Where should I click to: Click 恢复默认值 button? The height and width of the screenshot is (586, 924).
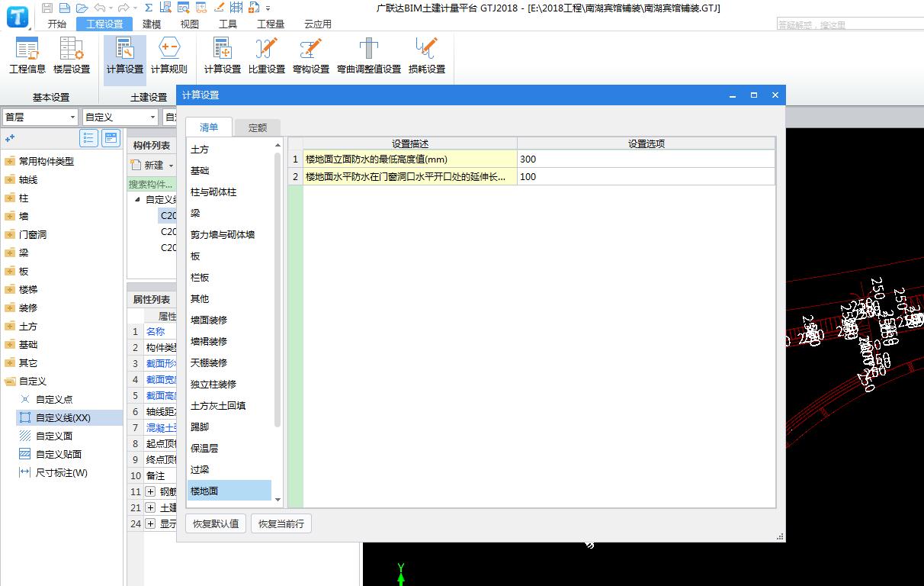pyautogui.click(x=216, y=523)
